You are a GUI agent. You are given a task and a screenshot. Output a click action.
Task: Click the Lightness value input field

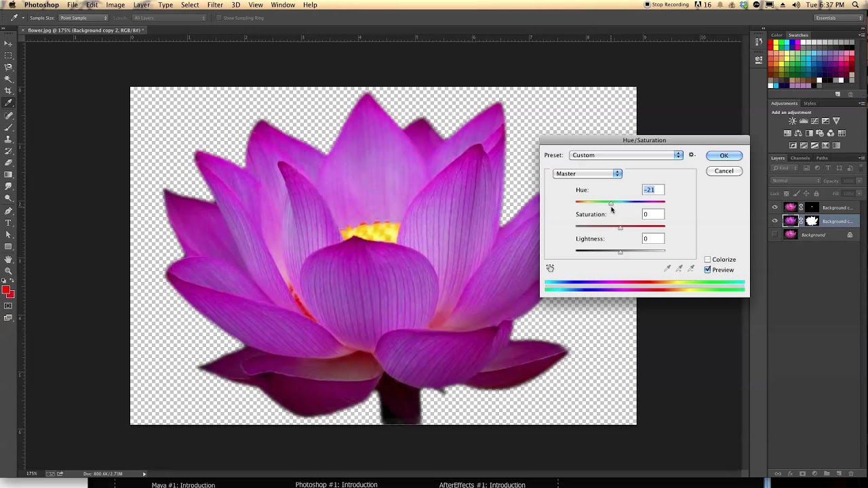click(653, 239)
